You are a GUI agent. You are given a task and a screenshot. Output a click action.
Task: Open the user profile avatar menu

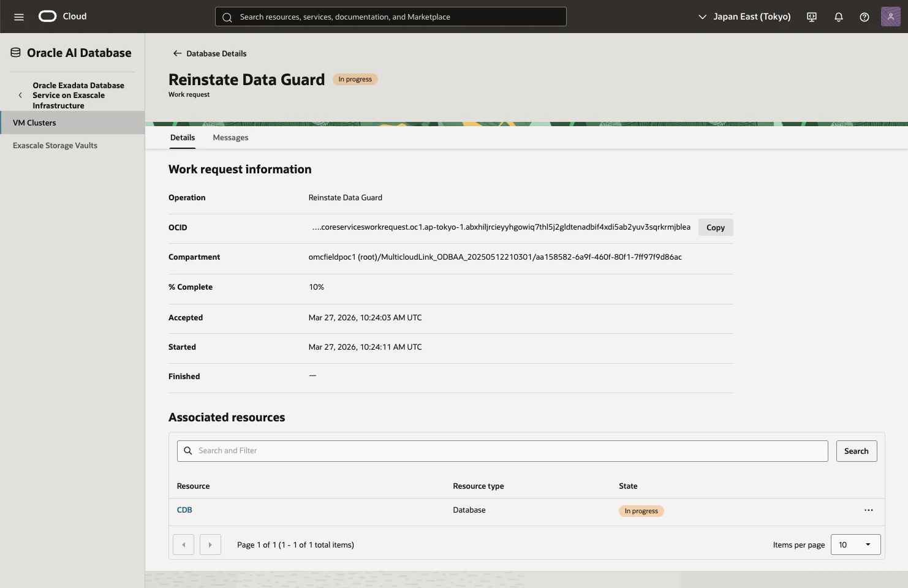tap(891, 17)
